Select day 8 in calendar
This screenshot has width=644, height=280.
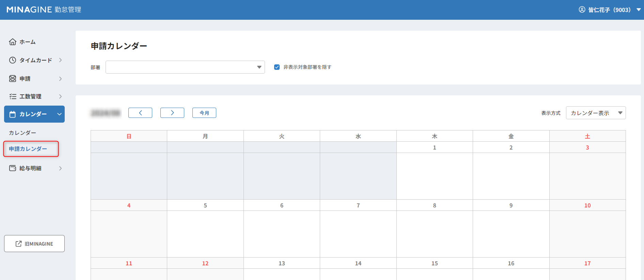(435, 205)
